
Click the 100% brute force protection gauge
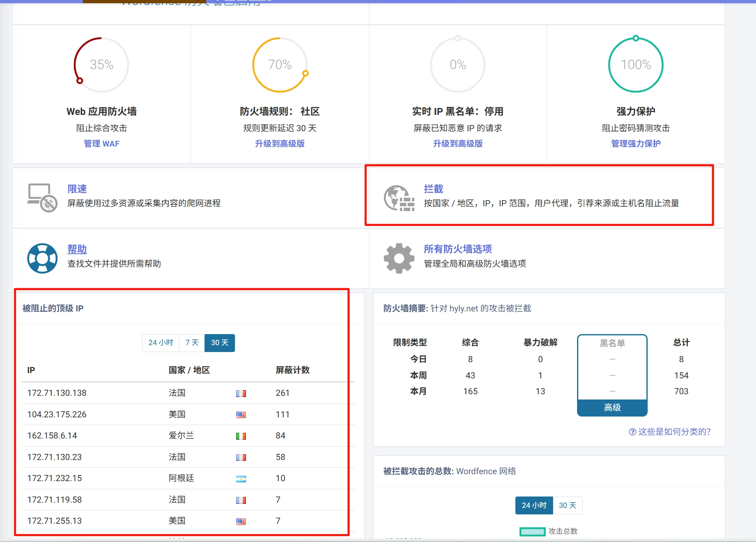click(x=636, y=65)
